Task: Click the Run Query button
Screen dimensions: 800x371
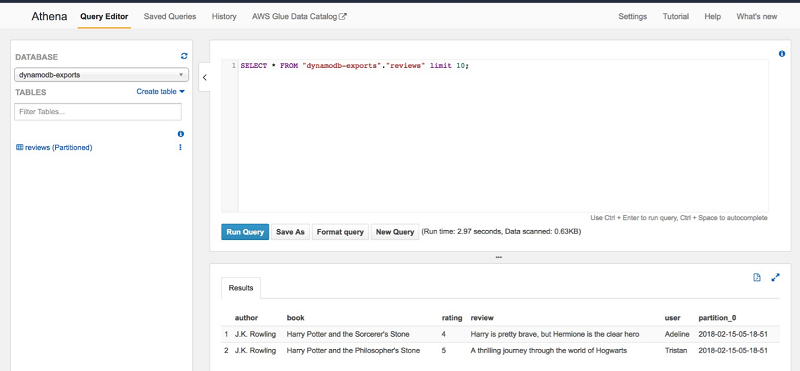Action: coord(245,232)
